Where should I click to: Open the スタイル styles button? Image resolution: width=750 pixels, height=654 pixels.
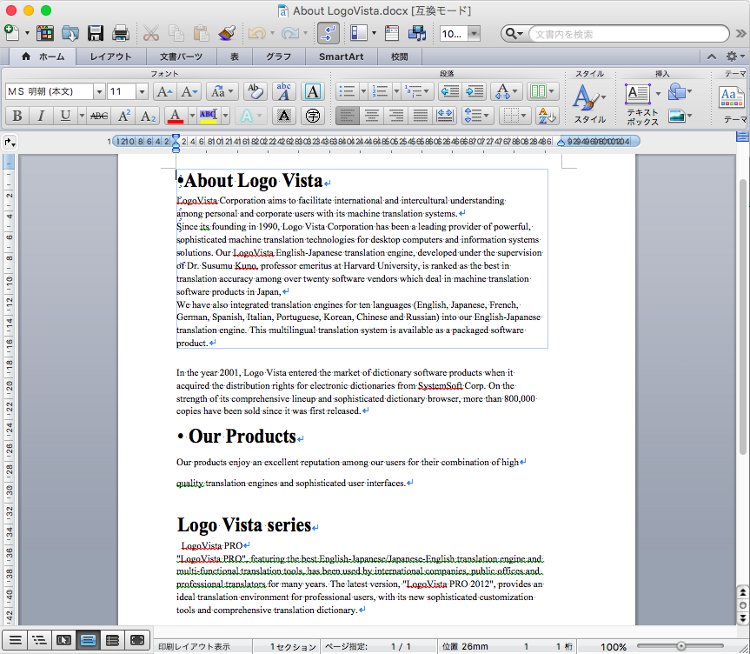(589, 104)
